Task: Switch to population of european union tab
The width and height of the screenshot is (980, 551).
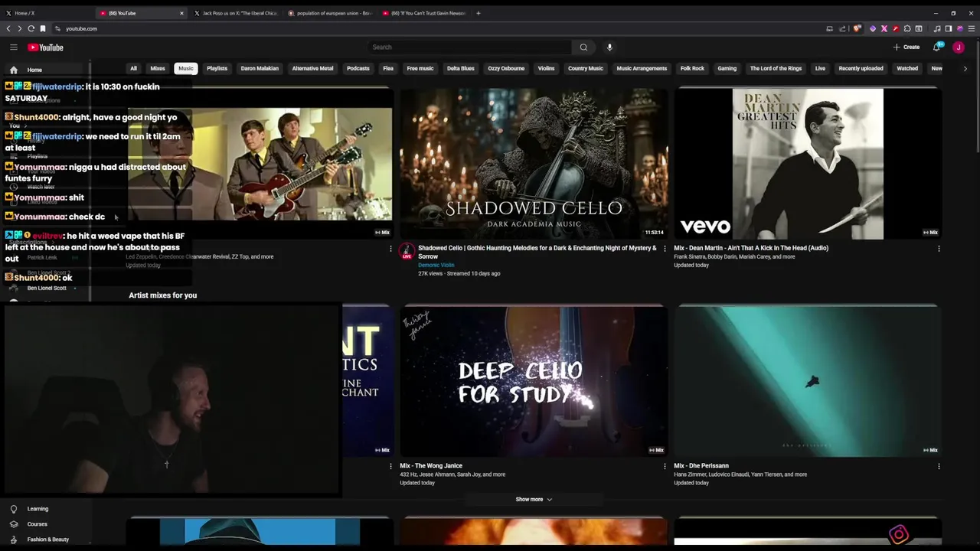Action: tap(329, 13)
